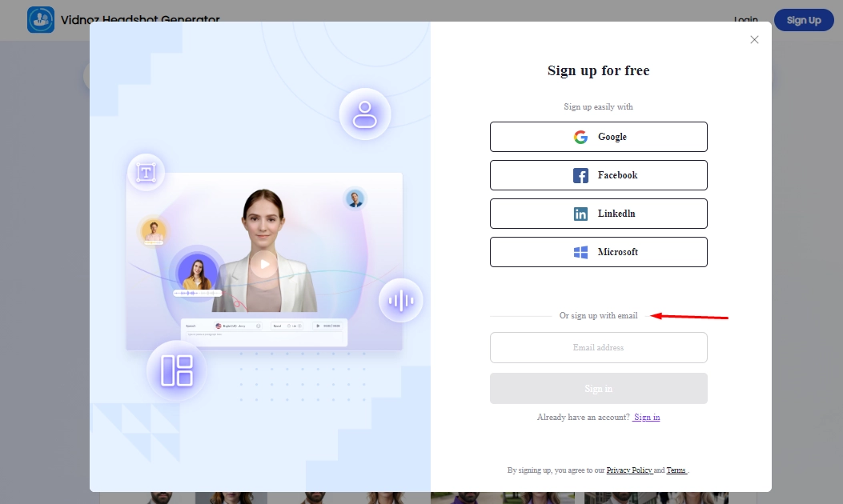
Task: Click the blue Sign Up header button
Action: 804,21
